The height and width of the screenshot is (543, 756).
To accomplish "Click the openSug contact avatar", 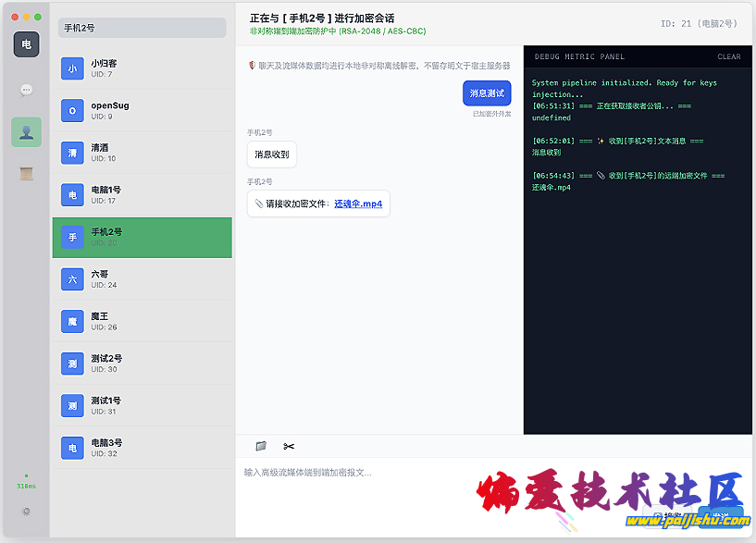I will [72, 111].
